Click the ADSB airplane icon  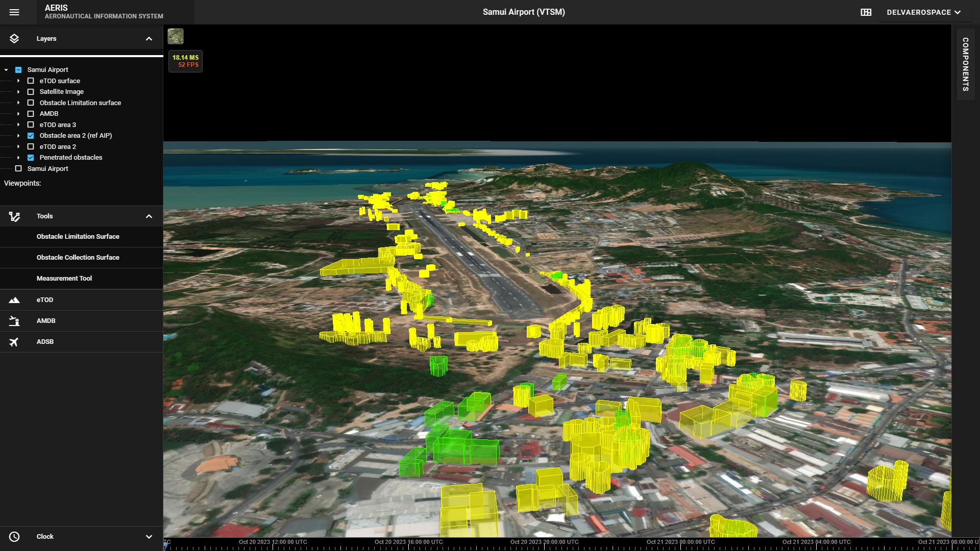tap(14, 342)
